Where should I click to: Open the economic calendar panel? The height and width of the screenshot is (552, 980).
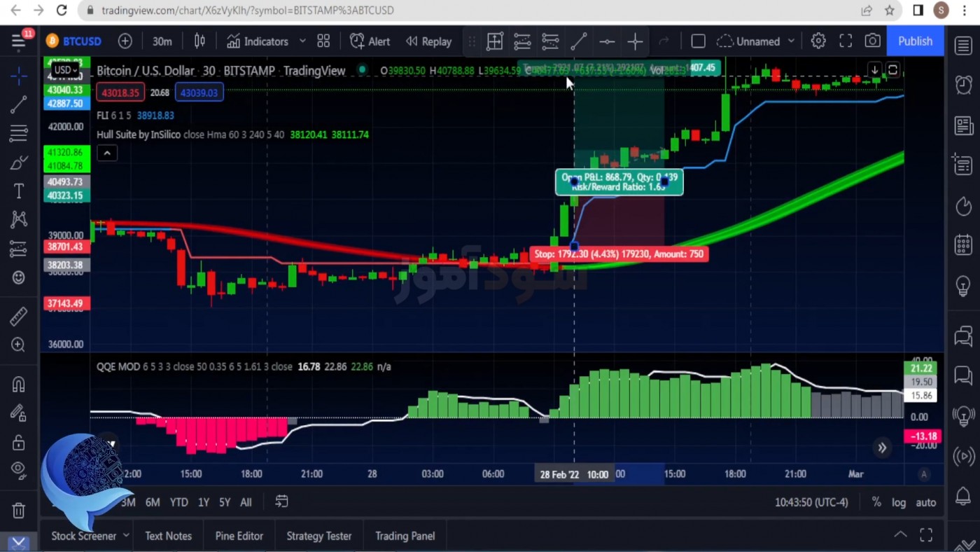(964, 245)
